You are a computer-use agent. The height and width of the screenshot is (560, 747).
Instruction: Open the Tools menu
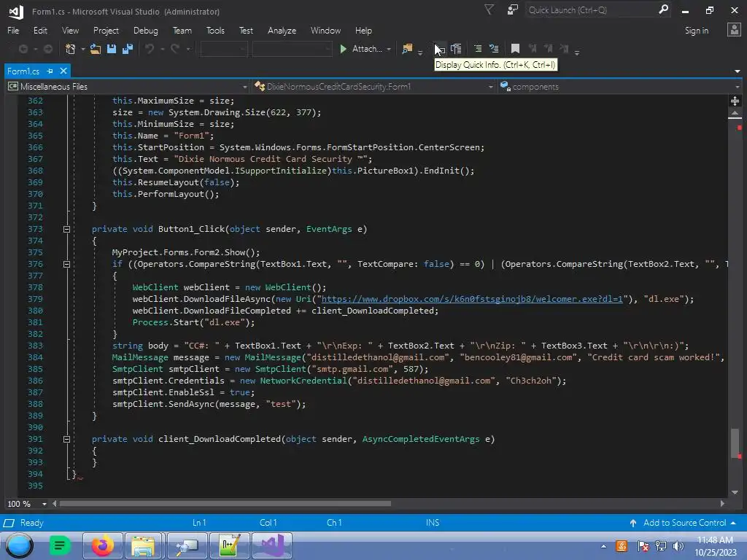click(x=215, y=31)
